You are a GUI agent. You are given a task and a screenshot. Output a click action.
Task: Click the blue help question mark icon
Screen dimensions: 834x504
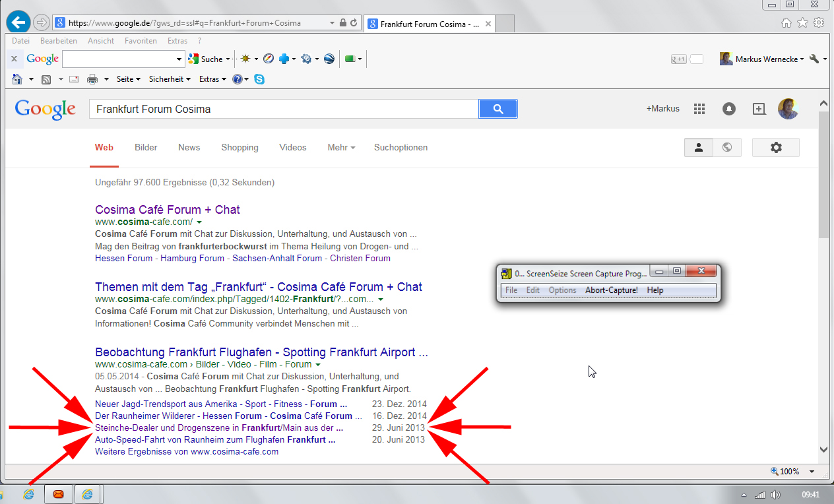tap(237, 79)
